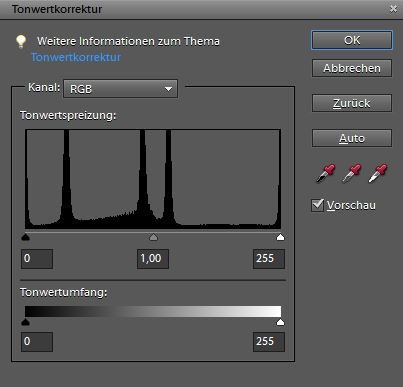Screen dimensions: 403x387
Task: Open the Tonwertkorrektur help link
Action: 76,57
